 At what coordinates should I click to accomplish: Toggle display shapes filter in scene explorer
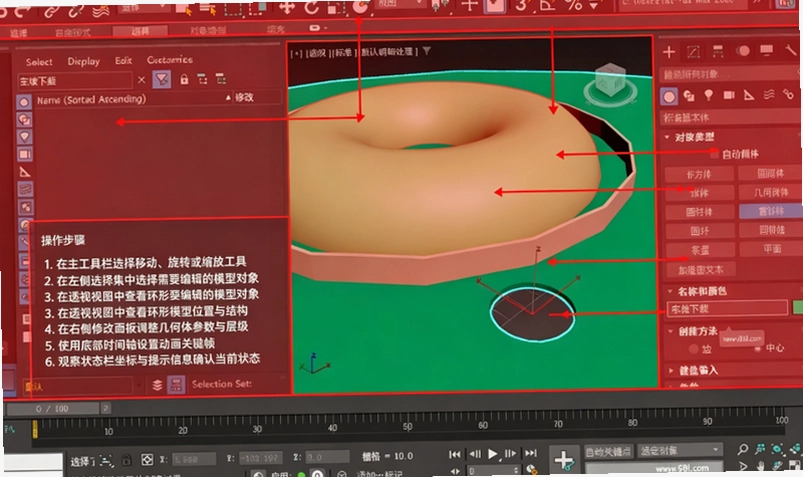click(x=24, y=119)
